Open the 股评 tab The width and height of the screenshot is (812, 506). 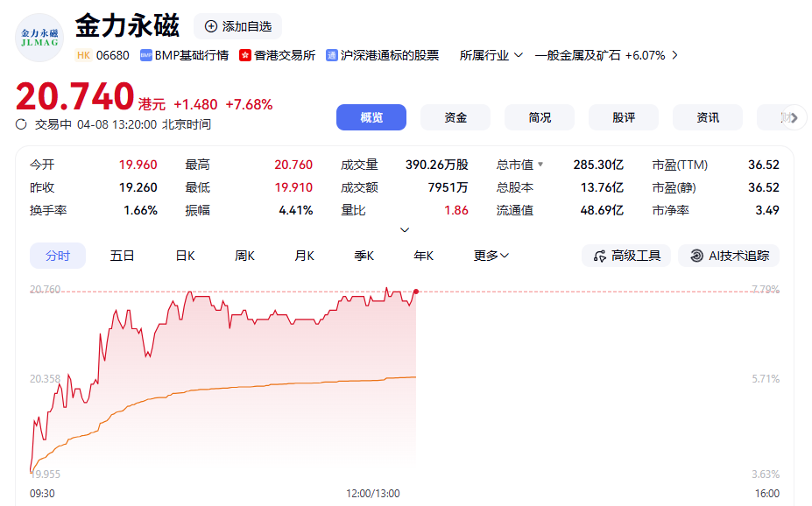pos(623,116)
